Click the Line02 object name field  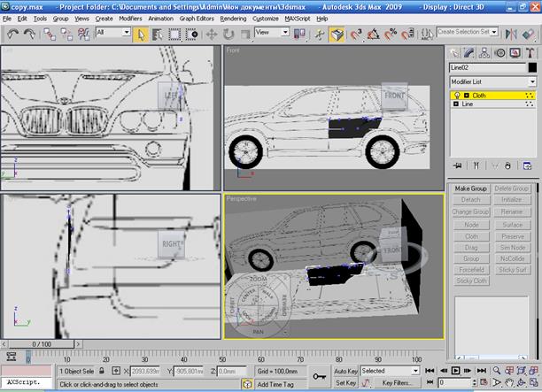click(487, 68)
